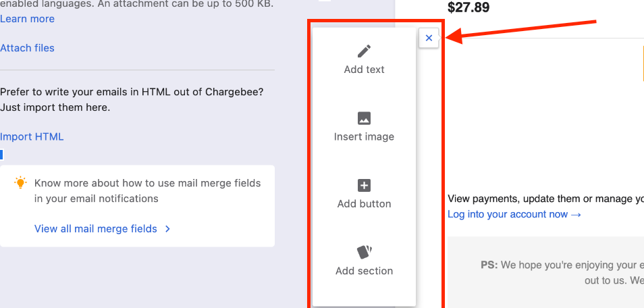Viewport: 644px width, 308px height.
Task: Follow the Log into your account now link
Action: click(514, 214)
